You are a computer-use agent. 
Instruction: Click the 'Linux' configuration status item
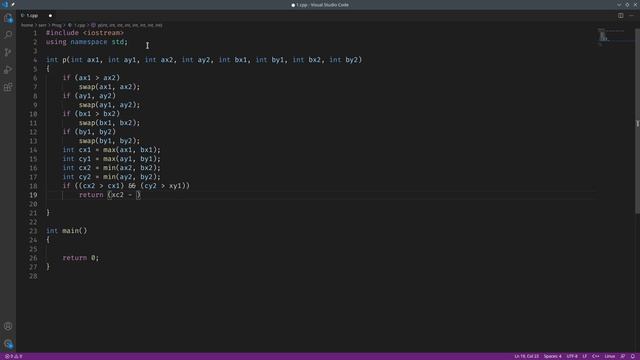[x=609, y=356]
